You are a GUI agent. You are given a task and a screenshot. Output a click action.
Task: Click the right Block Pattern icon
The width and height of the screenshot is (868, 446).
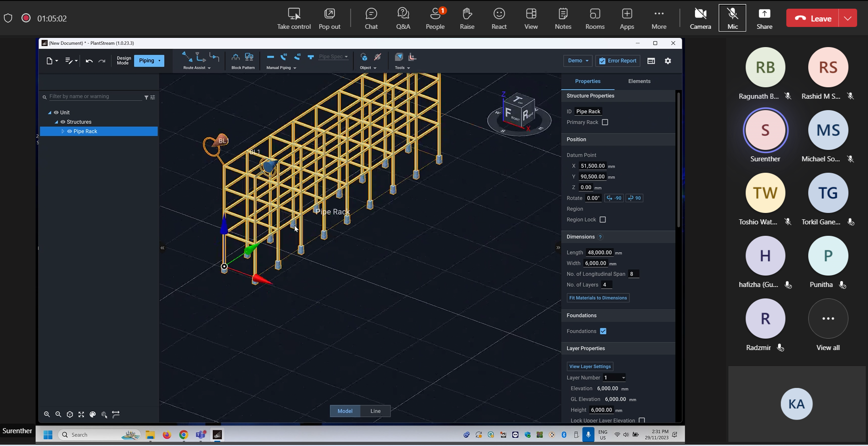tap(249, 57)
